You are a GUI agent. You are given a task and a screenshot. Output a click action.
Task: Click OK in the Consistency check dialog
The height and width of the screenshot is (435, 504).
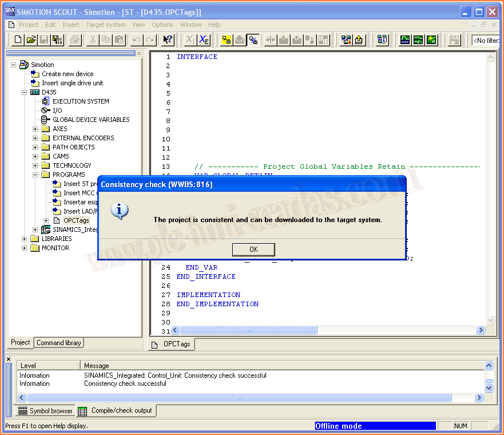[253, 250]
